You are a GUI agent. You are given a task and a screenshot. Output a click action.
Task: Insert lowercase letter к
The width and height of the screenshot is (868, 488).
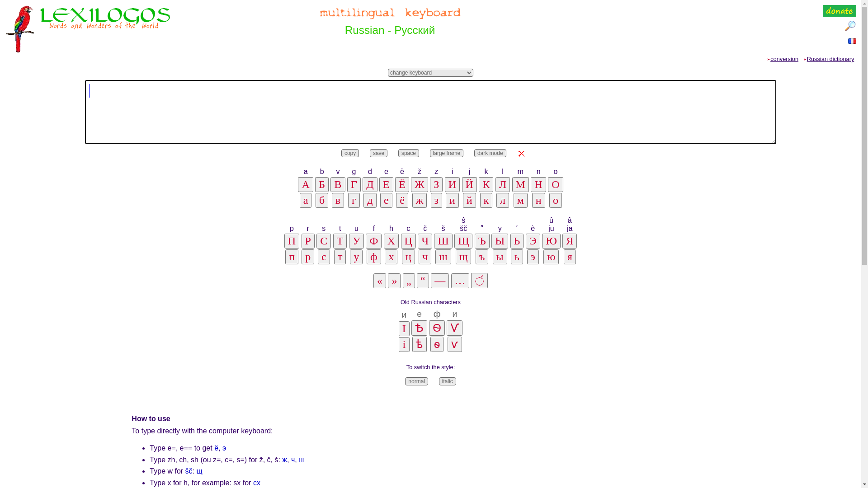pos(486,200)
